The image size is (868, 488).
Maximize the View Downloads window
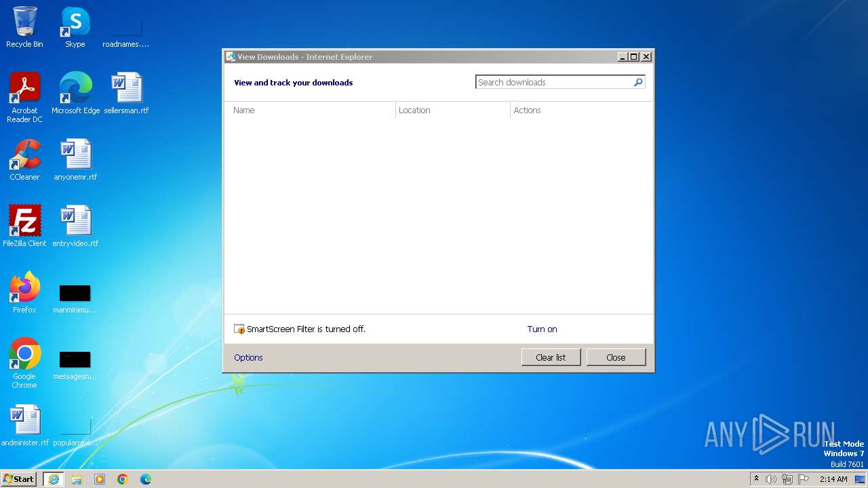coord(634,57)
